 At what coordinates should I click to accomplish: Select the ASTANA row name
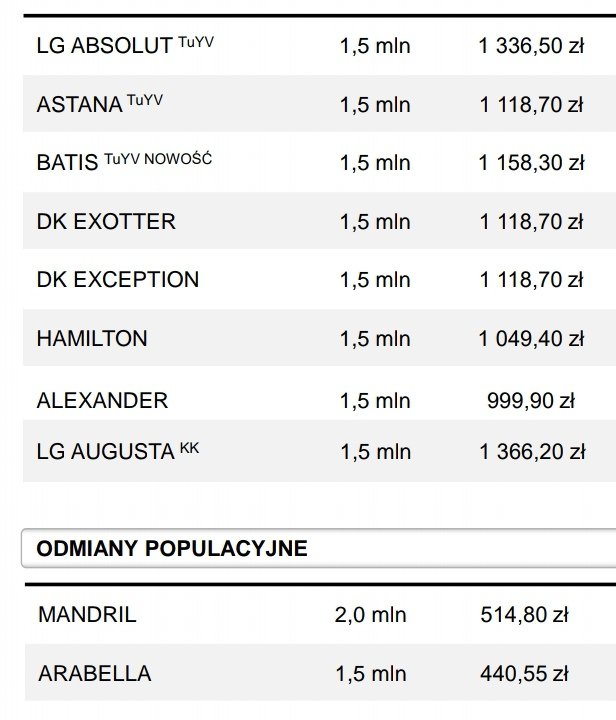tap(80, 104)
